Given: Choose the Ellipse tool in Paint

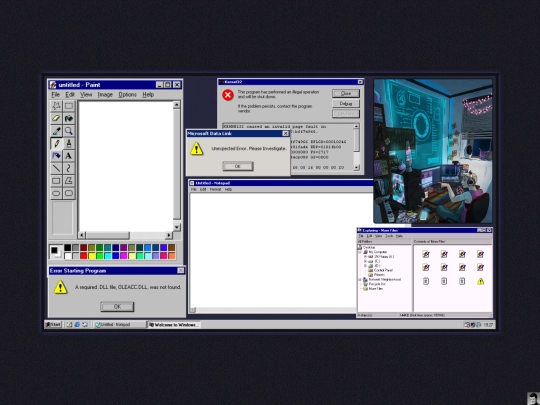Looking at the screenshot, I should 56,193.
